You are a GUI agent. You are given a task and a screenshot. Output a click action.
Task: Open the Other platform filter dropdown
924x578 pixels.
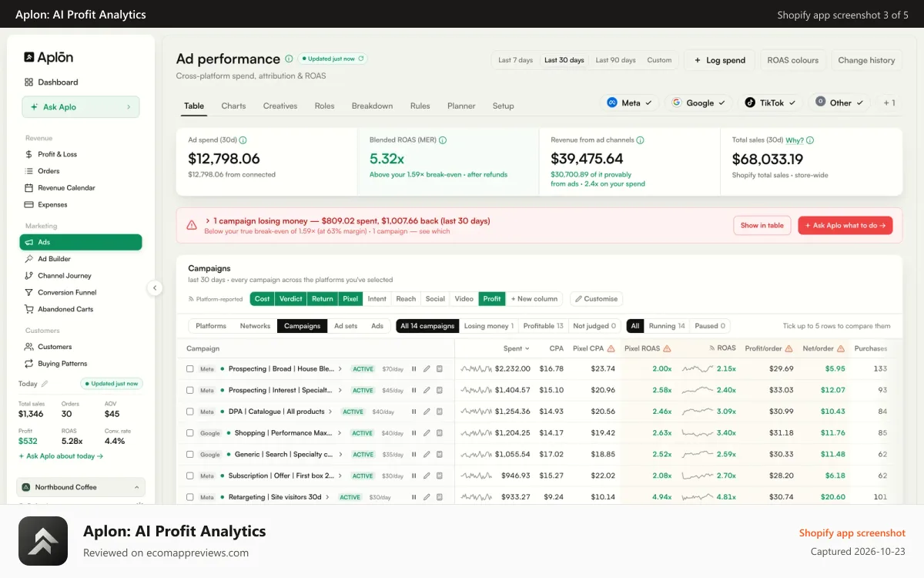pos(840,102)
